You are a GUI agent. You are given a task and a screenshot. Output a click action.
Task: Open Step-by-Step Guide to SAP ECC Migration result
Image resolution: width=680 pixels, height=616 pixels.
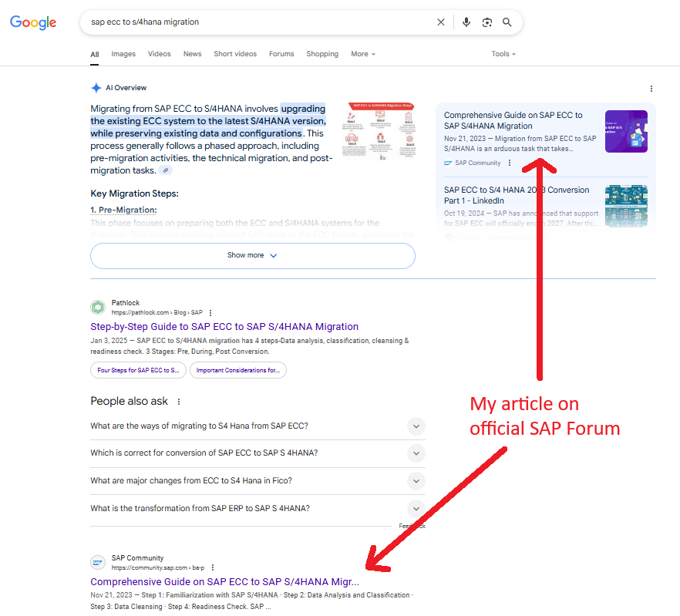(224, 327)
